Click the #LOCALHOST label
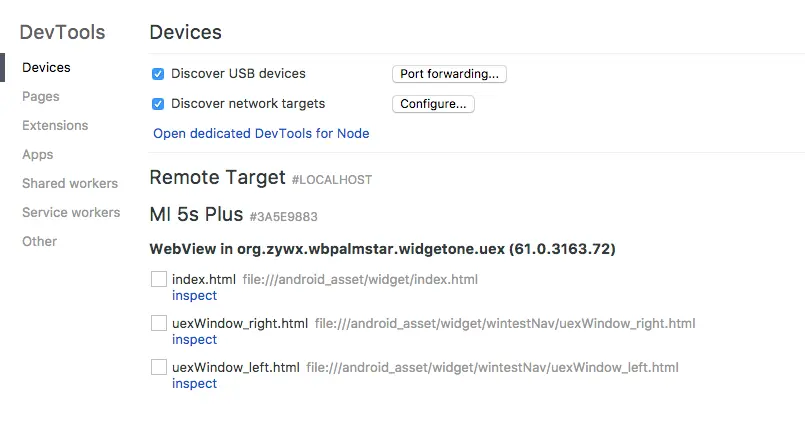805x427 pixels. point(332,180)
